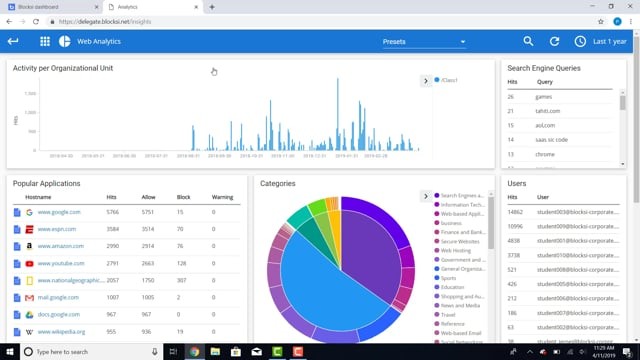The width and height of the screenshot is (640, 360).
Task: Open the document icon for nationalgeographic row
Action: click(17, 280)
